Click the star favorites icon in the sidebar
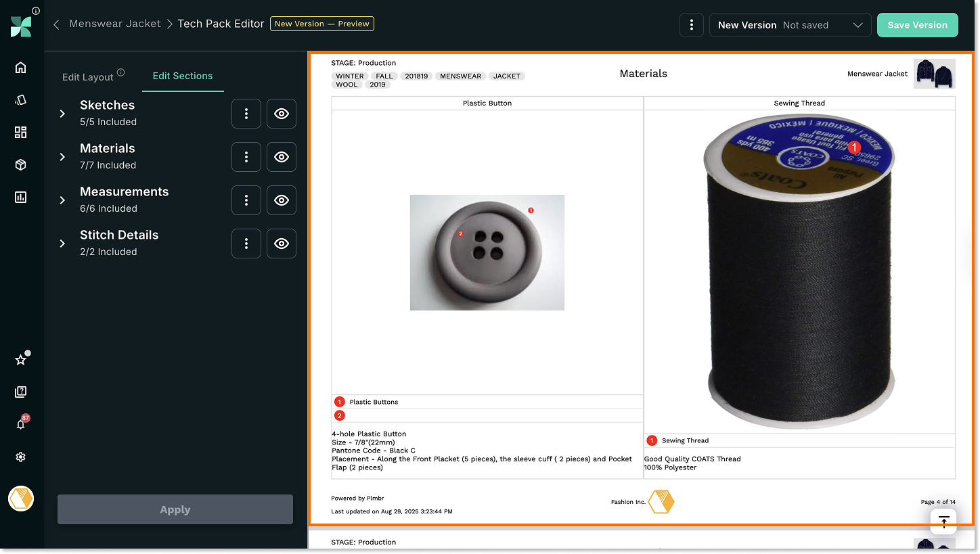The image size is (980, 554). coord(20,360)
